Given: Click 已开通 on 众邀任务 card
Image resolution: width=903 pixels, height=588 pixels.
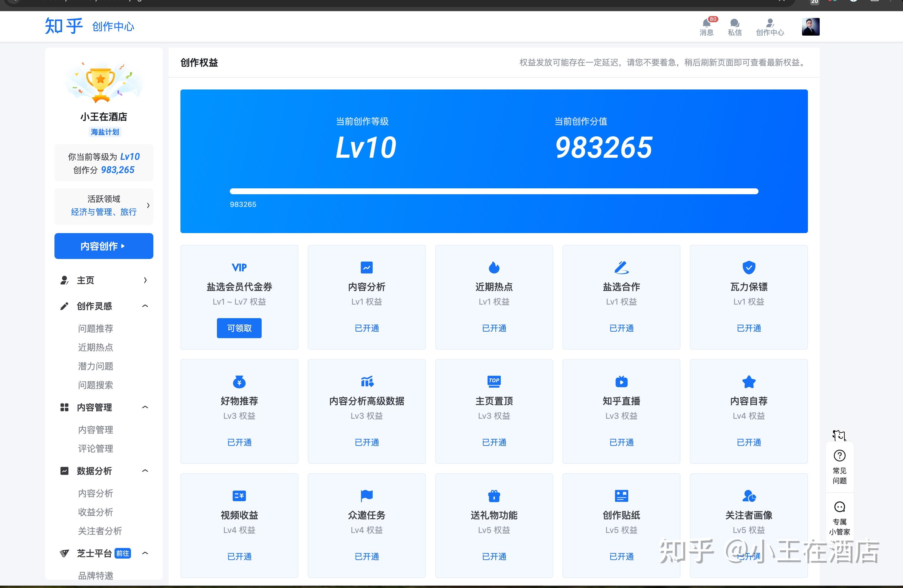Looking at the screenshot, I should (366, 557).
